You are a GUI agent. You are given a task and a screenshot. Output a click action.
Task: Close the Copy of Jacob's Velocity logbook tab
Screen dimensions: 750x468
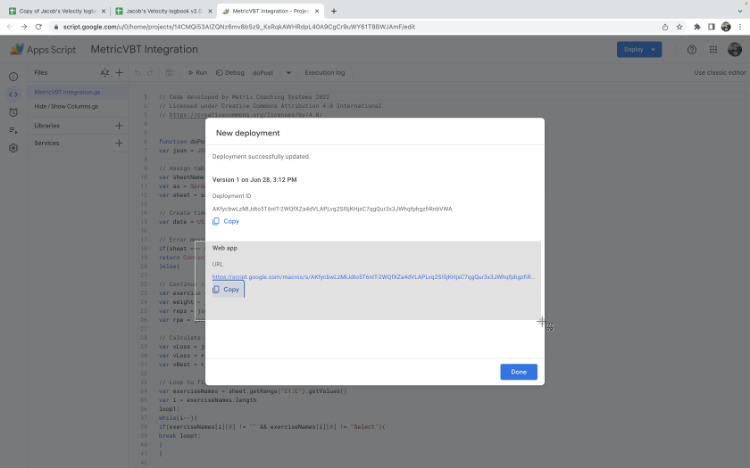point(103,11)
